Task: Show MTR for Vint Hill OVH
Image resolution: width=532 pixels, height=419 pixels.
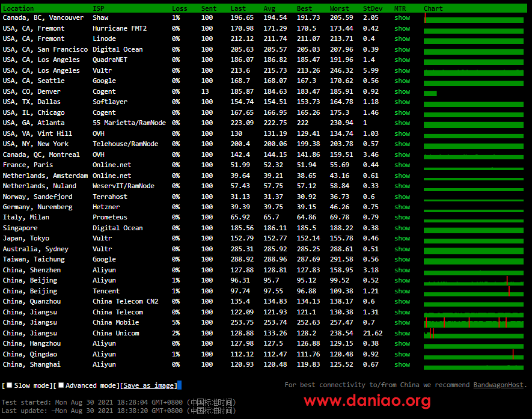Action: pyautogui.click(x=402, y=133)
